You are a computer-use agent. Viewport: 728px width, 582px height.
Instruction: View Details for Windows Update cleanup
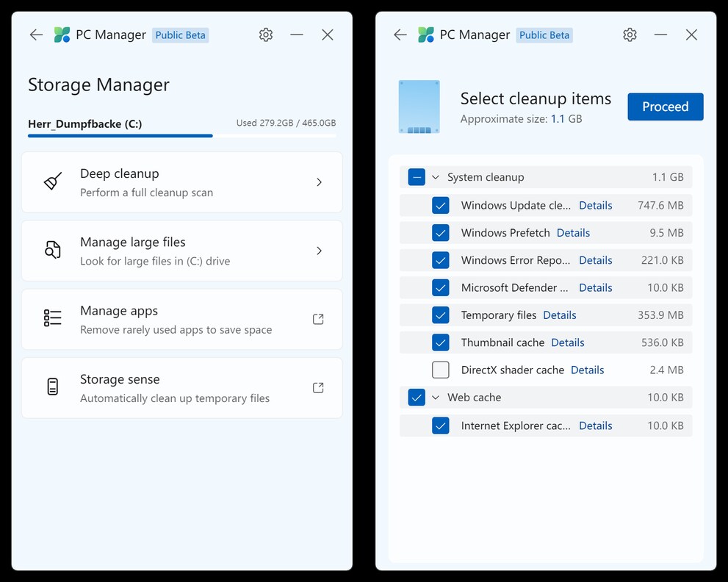595,205
